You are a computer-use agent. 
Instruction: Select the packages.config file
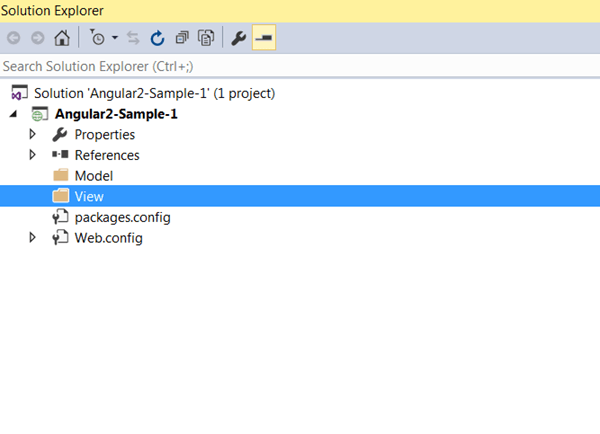click(x=116, y=217)
